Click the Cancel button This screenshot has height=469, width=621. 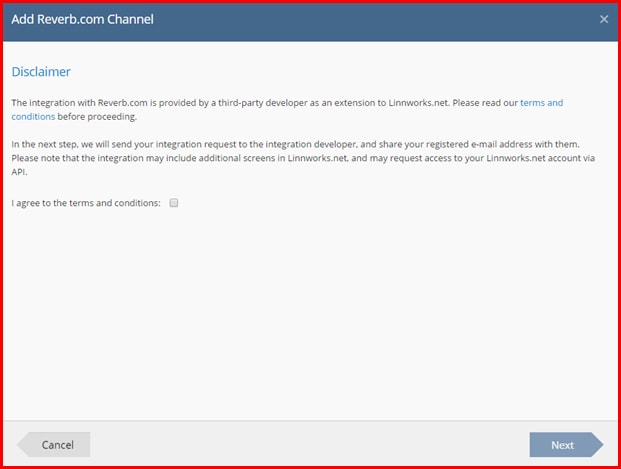click(x=54, y=444)
